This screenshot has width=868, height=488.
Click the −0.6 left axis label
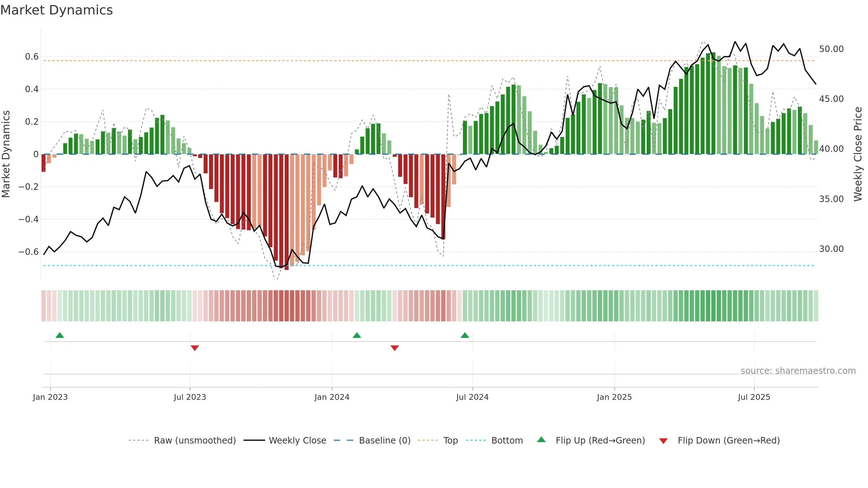pos(29,252)
